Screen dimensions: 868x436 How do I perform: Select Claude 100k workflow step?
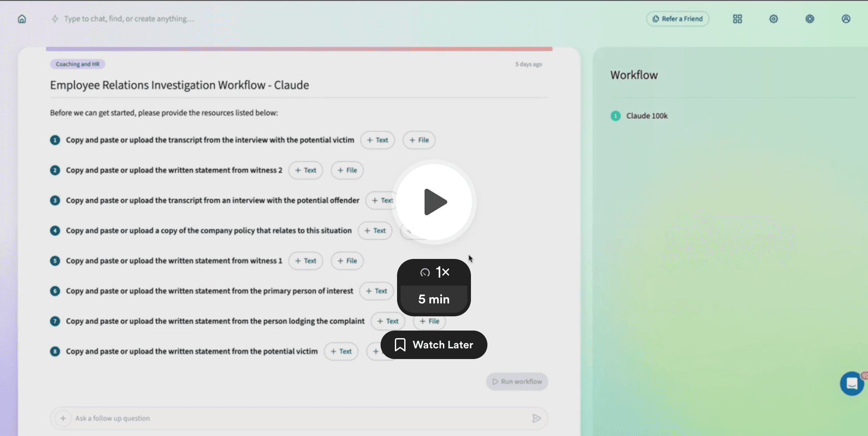tap(639, 116)
